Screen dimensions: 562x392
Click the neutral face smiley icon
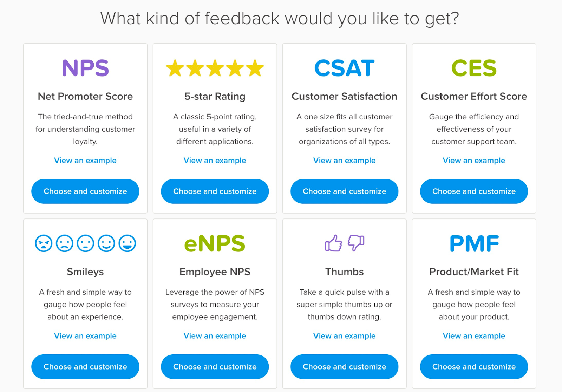point(85,243)
